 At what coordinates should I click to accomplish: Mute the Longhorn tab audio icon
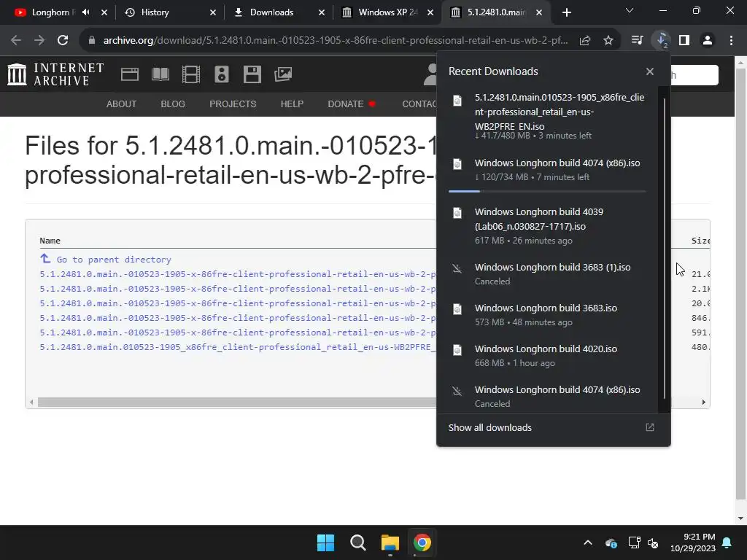[x=86, y=12]
